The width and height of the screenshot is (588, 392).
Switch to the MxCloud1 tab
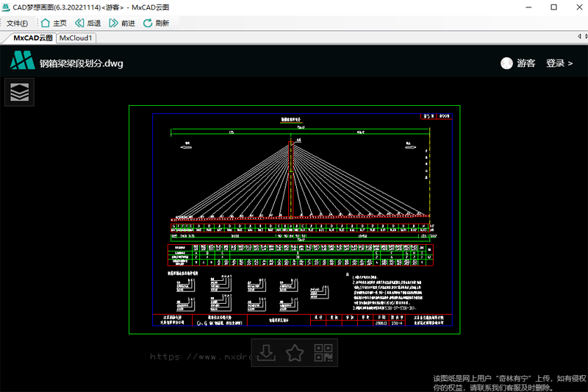coord(76,38)
